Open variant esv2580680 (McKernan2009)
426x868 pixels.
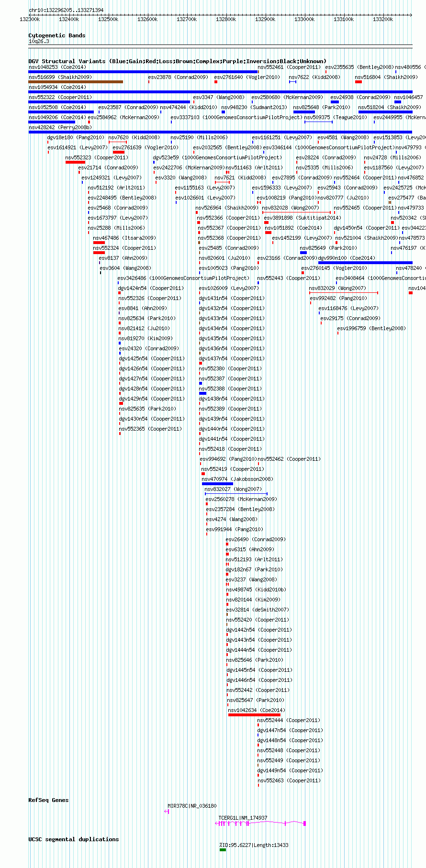click(287, 97)
